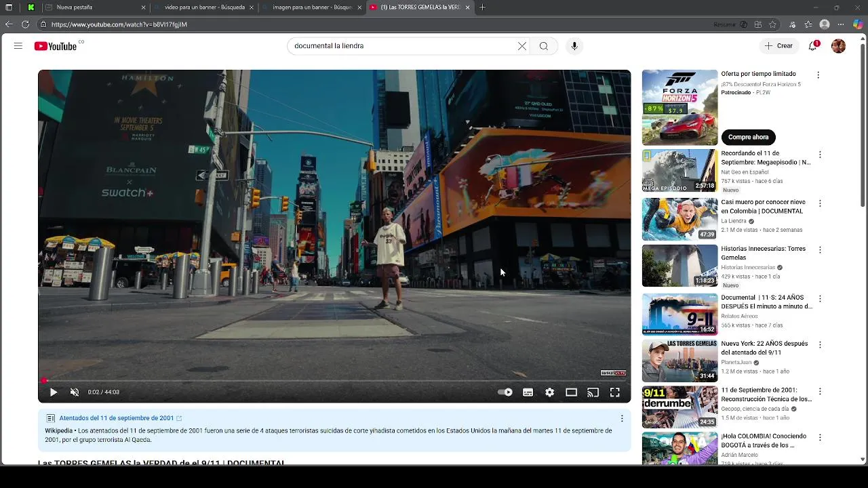
Task: Add this page to favorites star
Action: pyautogui.click(x=772, y=24)
